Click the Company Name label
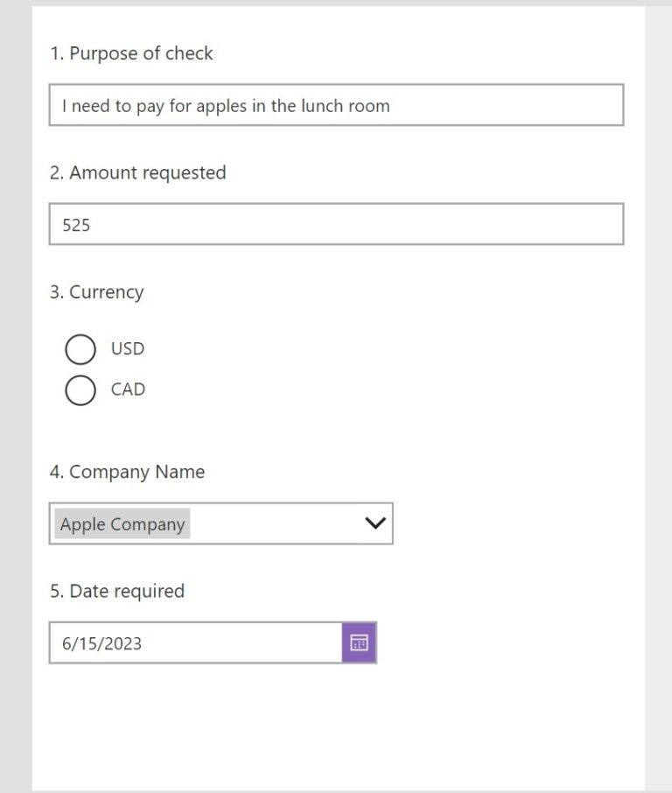The width and height of the screenshot is (672, 793). click(128, 471)
